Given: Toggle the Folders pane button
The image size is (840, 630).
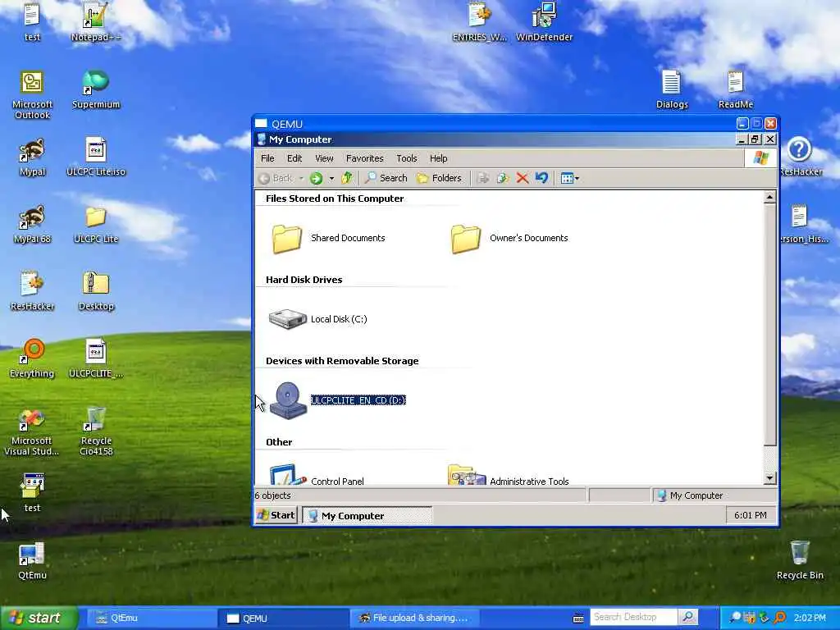Looking at the screenshot, I should (440, 178).
